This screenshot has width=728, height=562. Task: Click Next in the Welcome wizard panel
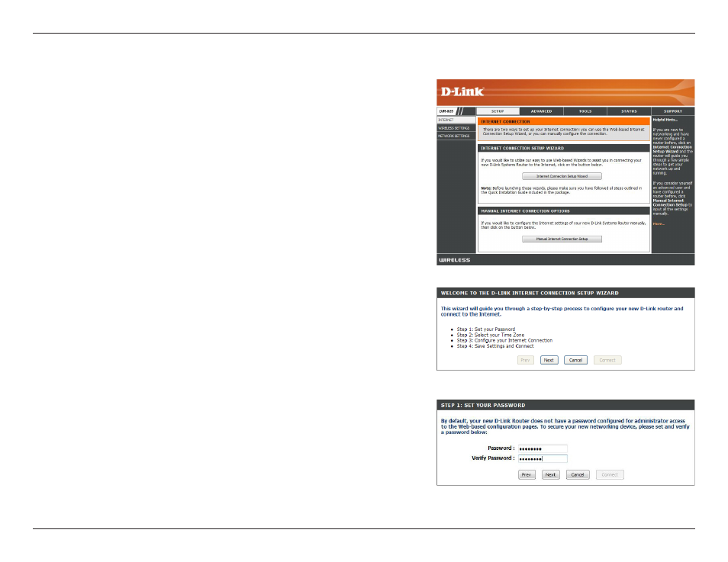coord(549,360)
